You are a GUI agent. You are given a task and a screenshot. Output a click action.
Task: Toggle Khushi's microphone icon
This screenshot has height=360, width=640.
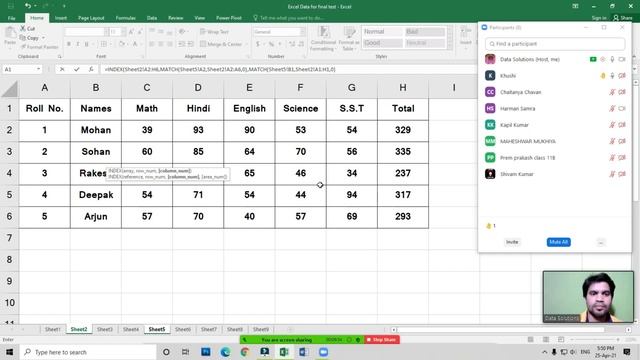pyautogui.click(x=612, y=76)
